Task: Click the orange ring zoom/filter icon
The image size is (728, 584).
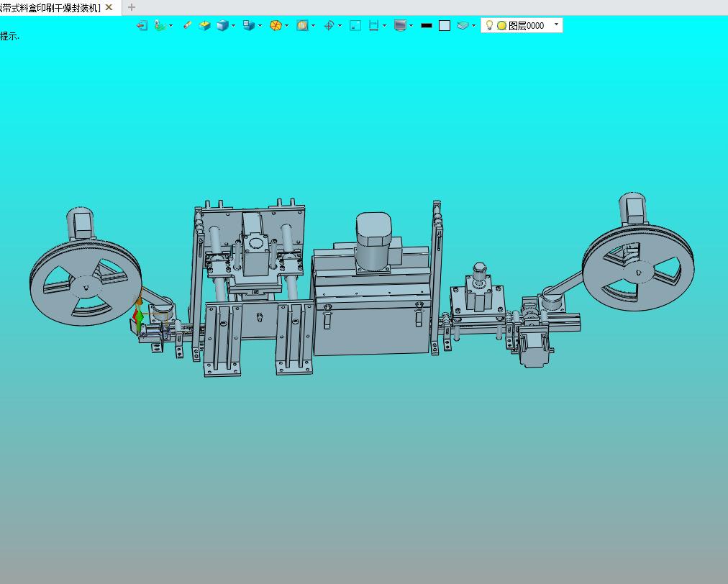Action: [303, 26]
